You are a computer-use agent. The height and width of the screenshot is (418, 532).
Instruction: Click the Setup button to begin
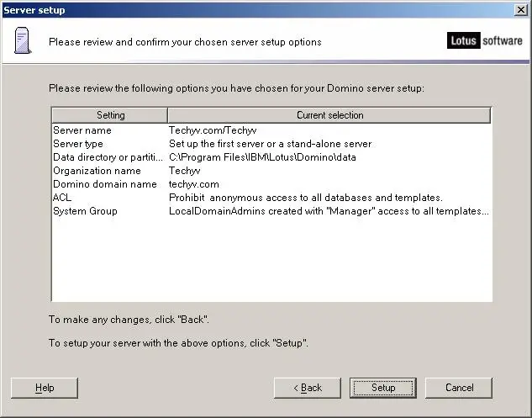(x=383, y=388)
